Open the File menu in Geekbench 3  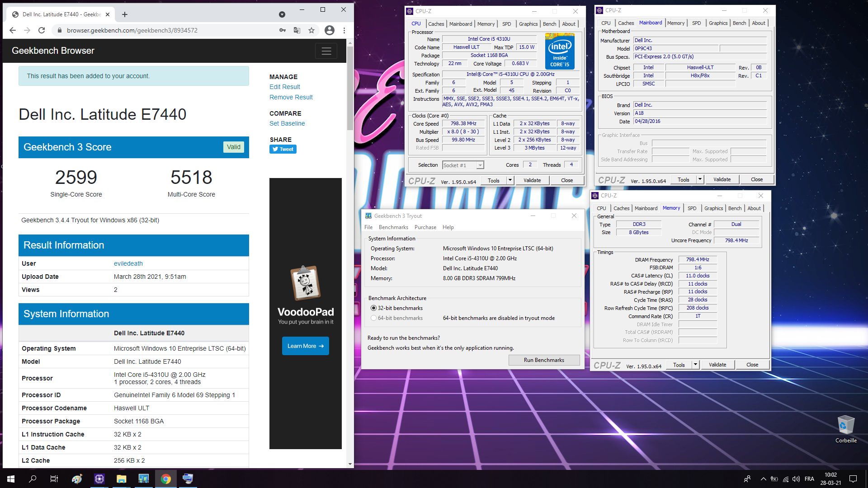(x=368, y=227)
